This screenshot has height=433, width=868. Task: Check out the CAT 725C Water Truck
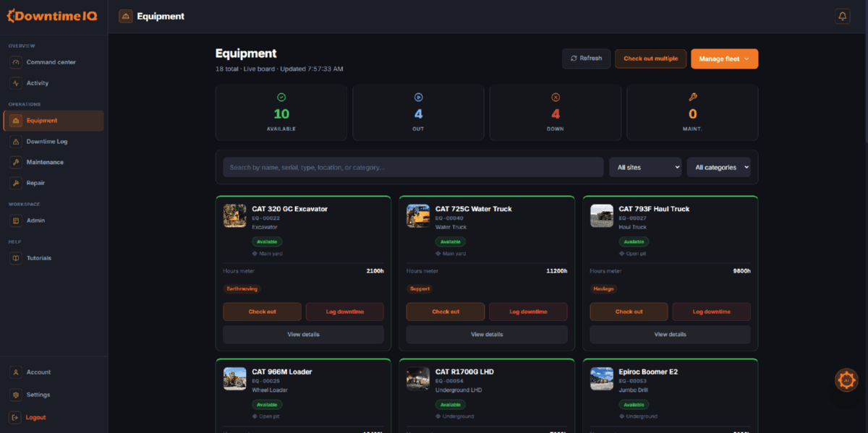(446, 312)
